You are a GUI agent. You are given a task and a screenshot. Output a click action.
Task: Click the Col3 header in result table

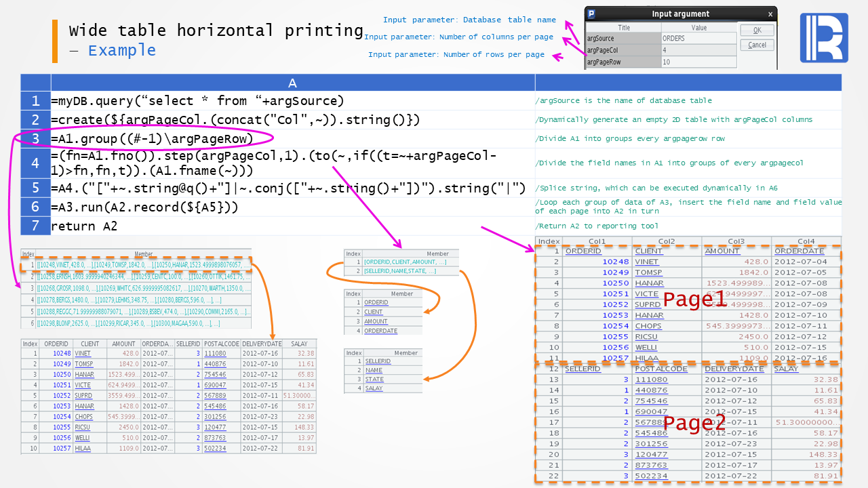[736, 241]
